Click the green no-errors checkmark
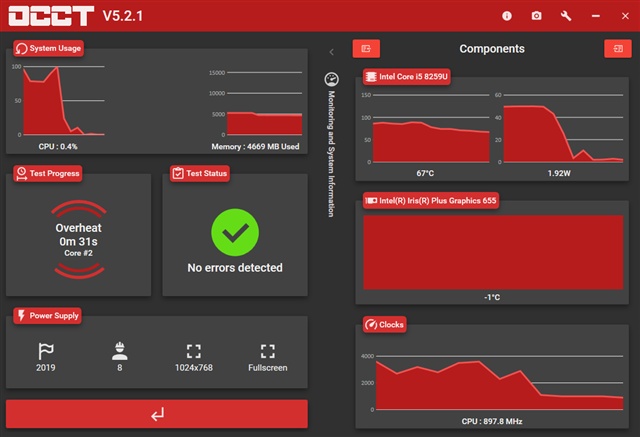Image resolution: width=640 pixels, height=437 pixels. click(x=235, y=233)
